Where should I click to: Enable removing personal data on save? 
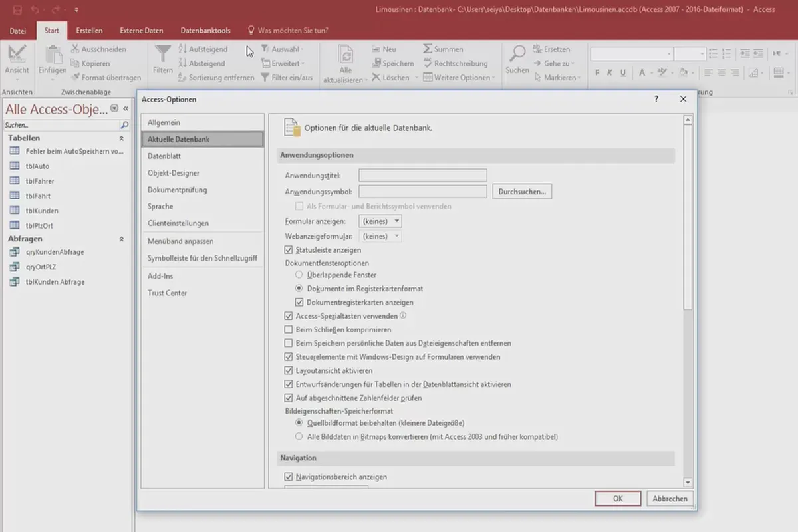[289, 343]
